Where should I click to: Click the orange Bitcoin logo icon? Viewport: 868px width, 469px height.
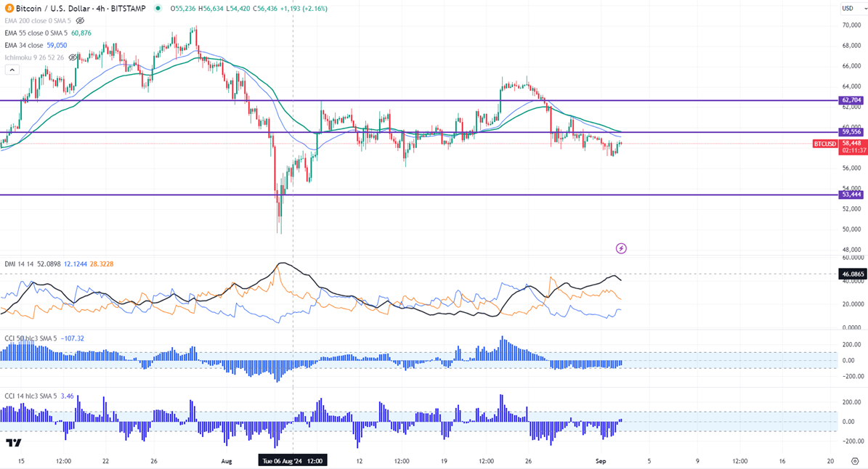pyautogui.click(x=8, y=8)
